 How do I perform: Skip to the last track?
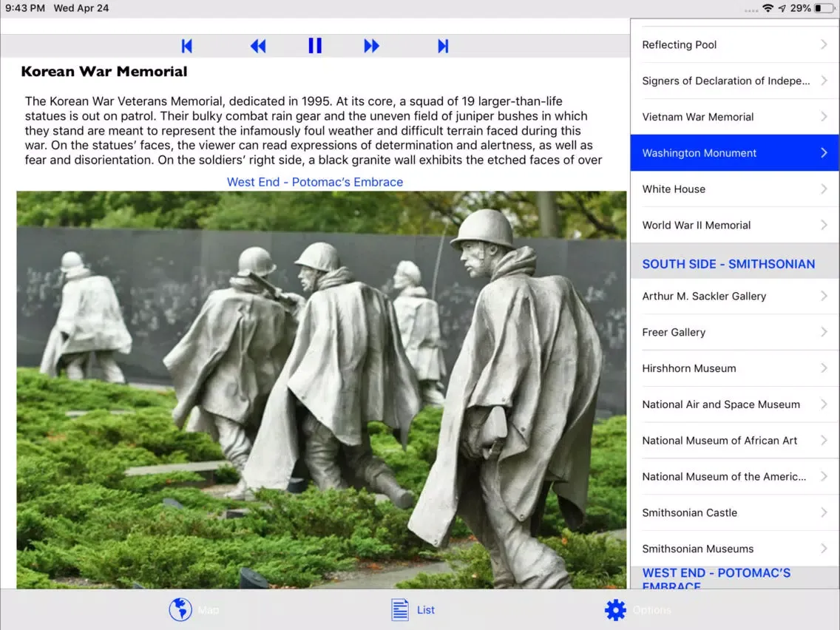(443, 46)
